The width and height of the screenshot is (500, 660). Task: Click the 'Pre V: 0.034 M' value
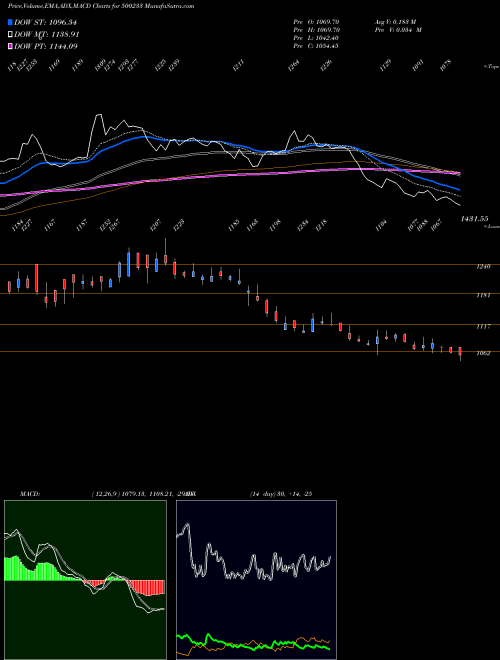[x=398, y=29]
